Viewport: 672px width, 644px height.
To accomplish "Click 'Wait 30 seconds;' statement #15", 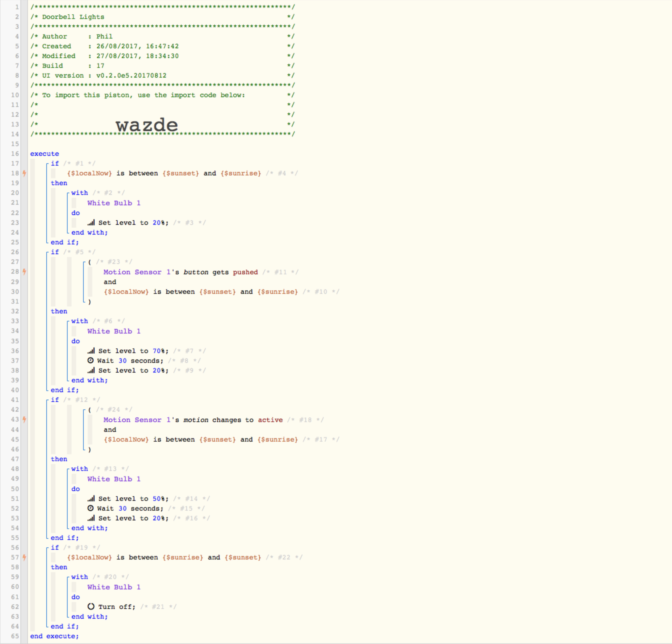I will tap(130, 508).
